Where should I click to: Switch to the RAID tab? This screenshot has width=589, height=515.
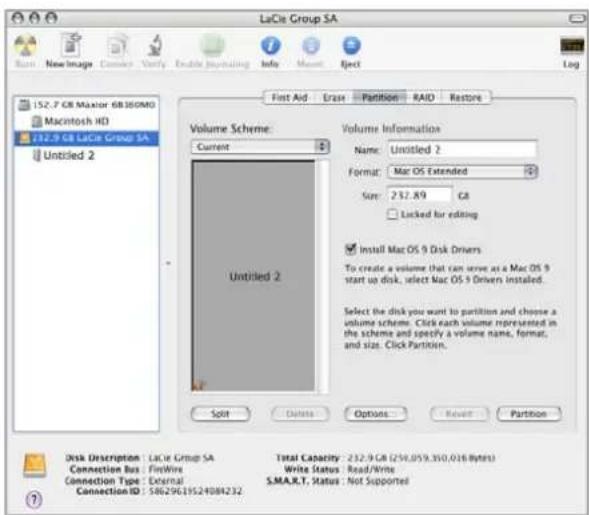[x=424, y=98]
